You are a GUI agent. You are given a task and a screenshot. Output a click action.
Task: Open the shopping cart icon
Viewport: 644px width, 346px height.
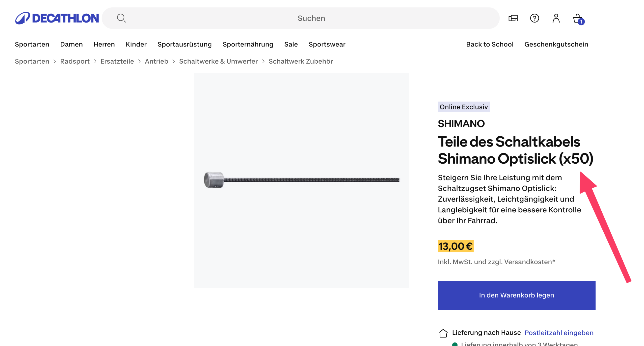pyautogui.click(x=578, y=19)
